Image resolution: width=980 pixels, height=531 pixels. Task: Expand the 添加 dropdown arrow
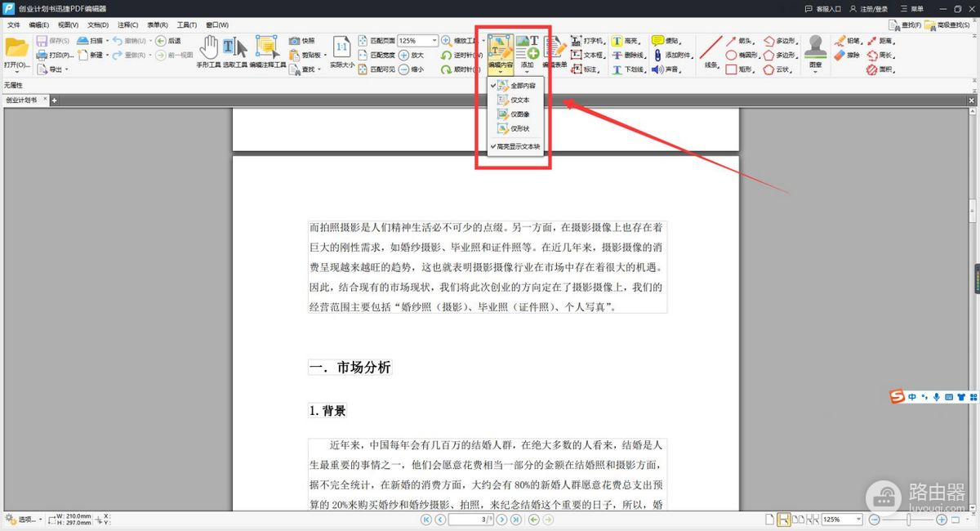click(527, 72)
